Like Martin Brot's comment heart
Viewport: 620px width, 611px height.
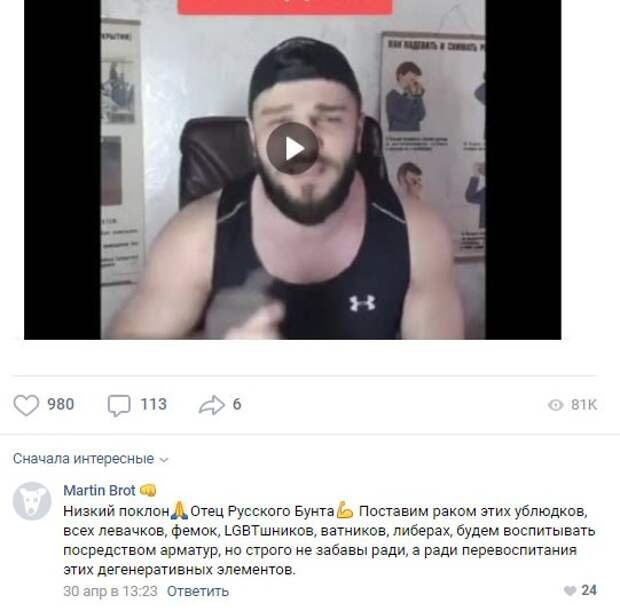click(x=570, y=591)
